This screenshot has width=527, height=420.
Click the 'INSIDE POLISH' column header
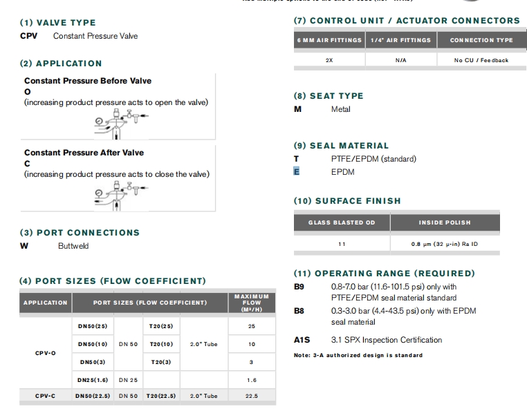click(x=445, y=222)
